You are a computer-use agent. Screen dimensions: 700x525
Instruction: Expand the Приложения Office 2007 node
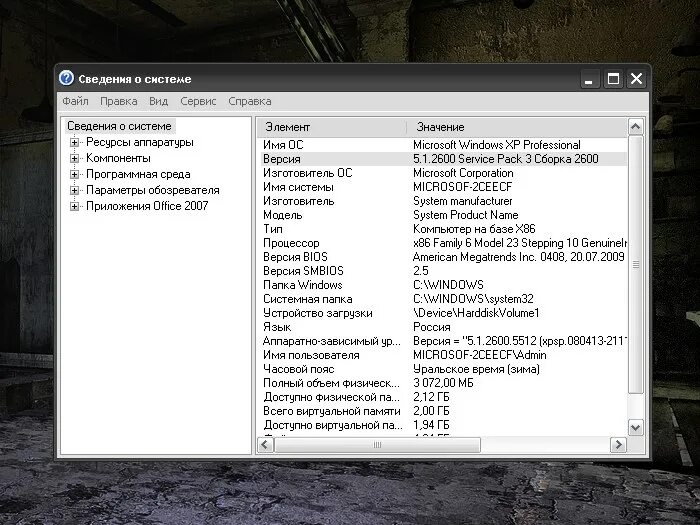tap(74, 207)
